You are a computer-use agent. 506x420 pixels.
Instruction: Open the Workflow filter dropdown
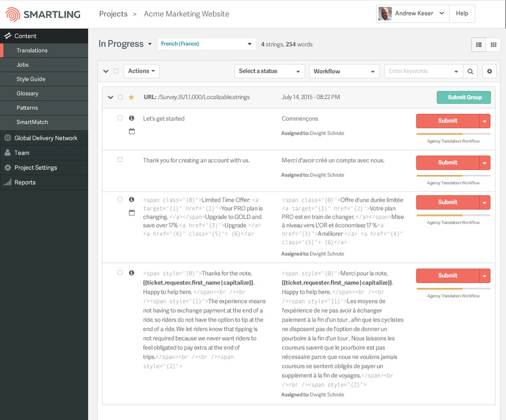[344, 71]
